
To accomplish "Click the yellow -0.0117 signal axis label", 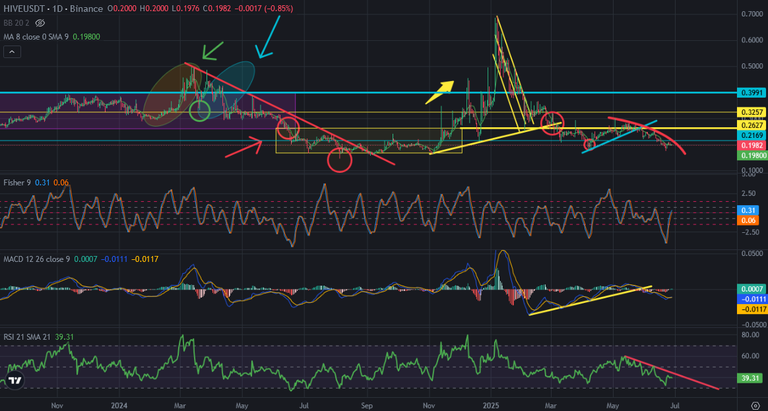I will point(751,309).
